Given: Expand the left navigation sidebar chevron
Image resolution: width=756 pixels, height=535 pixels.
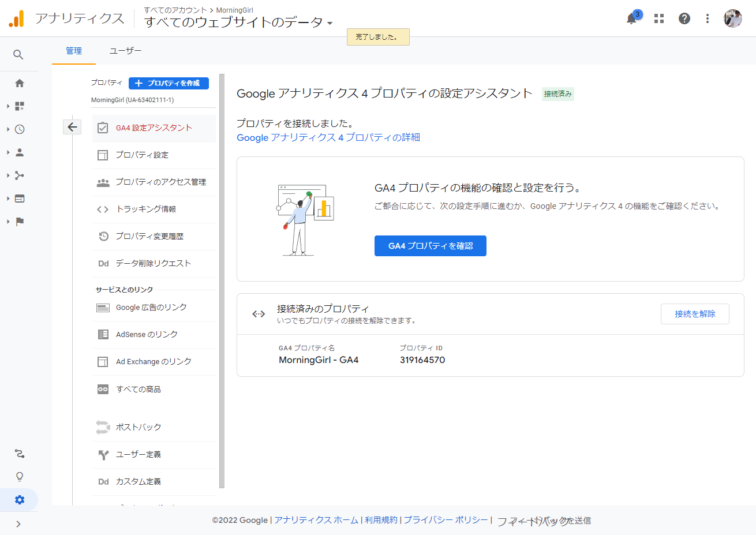Looking at the screenshot, I should pos(18,524).
